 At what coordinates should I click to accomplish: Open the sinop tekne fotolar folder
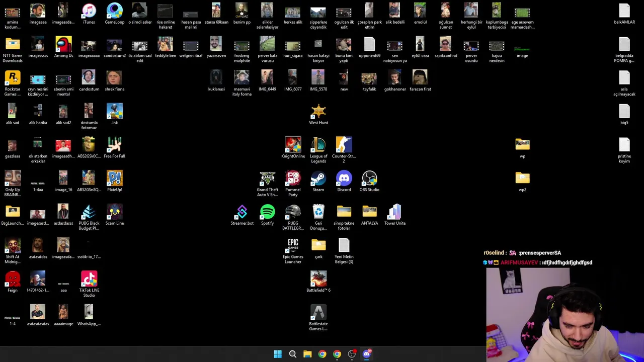pos(344,218)
